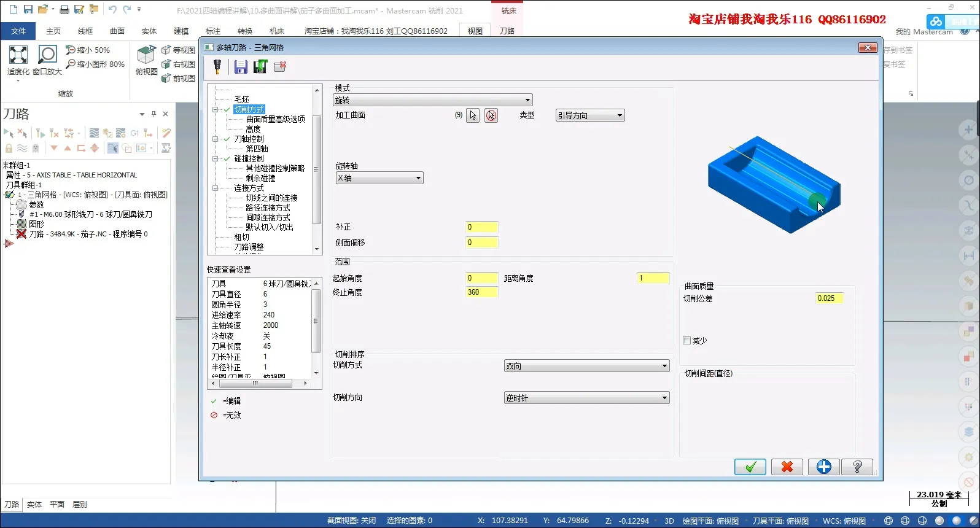Toggle the 减少 checkbox
Screen dimensions: 980x528
click(x=687, y=341)
